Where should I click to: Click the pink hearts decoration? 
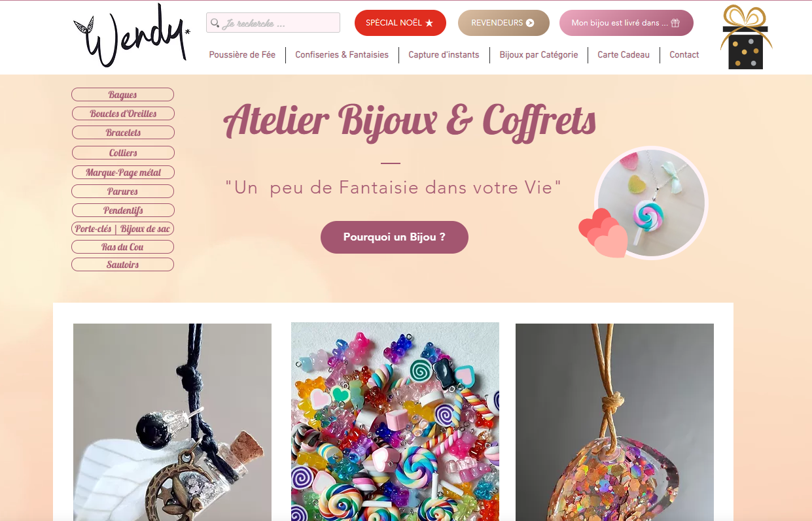[603, 233]
